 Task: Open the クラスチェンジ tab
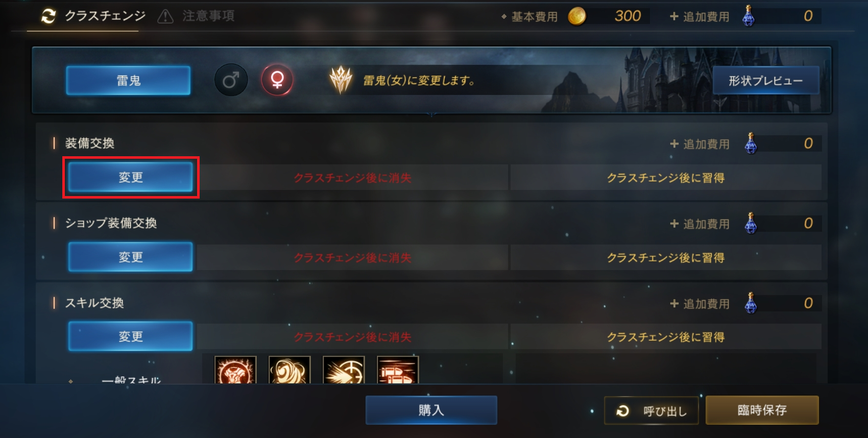pyautogui.click(x=93, y=16)
